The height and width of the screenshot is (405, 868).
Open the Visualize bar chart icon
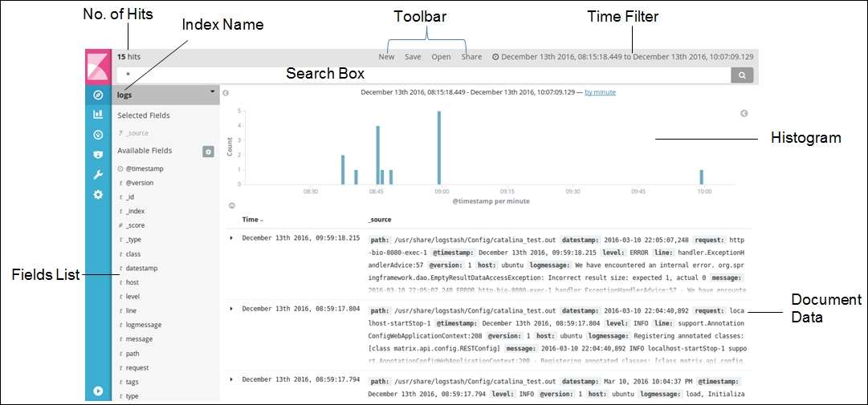(98, 115)
